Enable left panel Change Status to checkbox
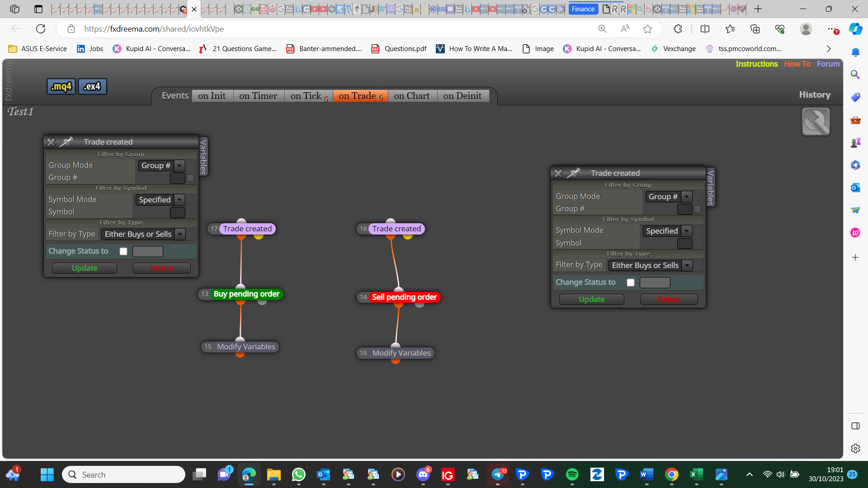The height and width of the screenshot is (488, 868). (123, 251)
